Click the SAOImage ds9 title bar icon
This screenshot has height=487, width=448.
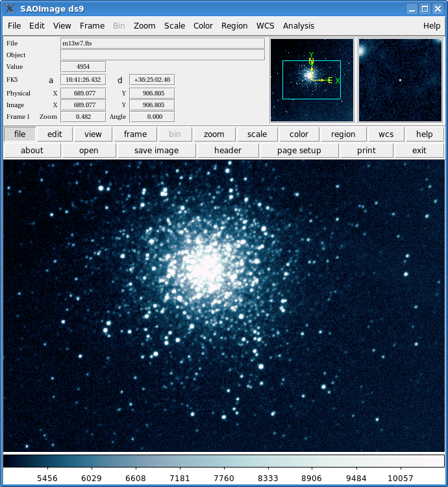click(10, 8)
